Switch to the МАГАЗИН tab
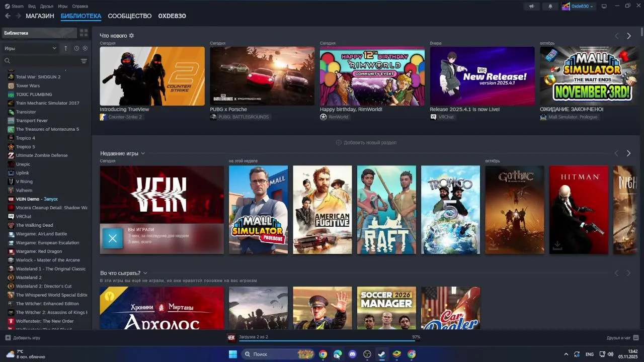Image resolution: width=644 pixels, height=362 pixels. pos(40,16)
